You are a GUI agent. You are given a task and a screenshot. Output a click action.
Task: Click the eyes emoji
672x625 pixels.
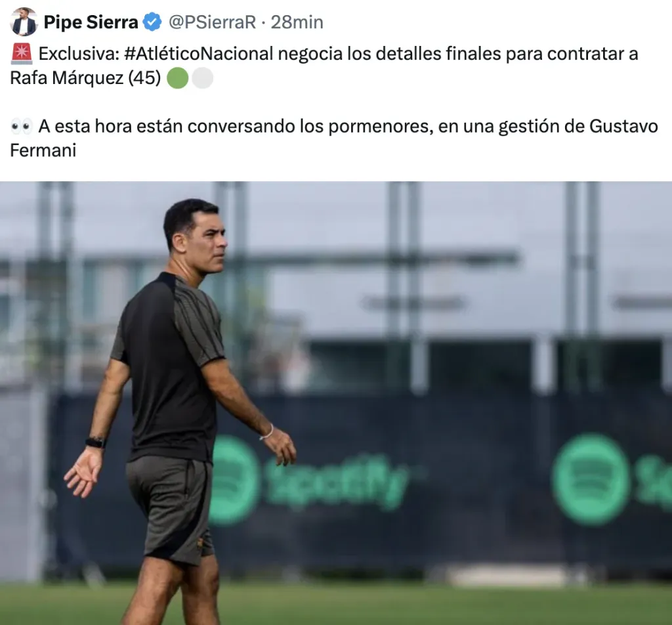point(22,127)
